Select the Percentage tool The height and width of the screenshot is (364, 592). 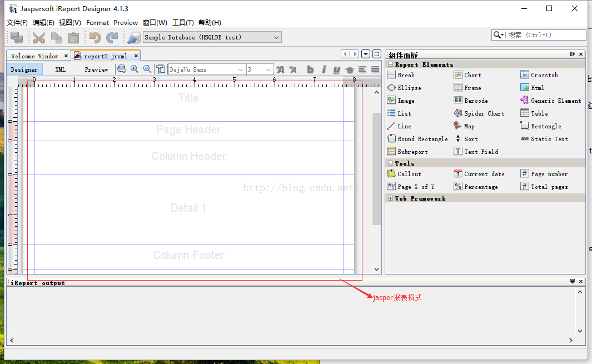coord(476,187)
